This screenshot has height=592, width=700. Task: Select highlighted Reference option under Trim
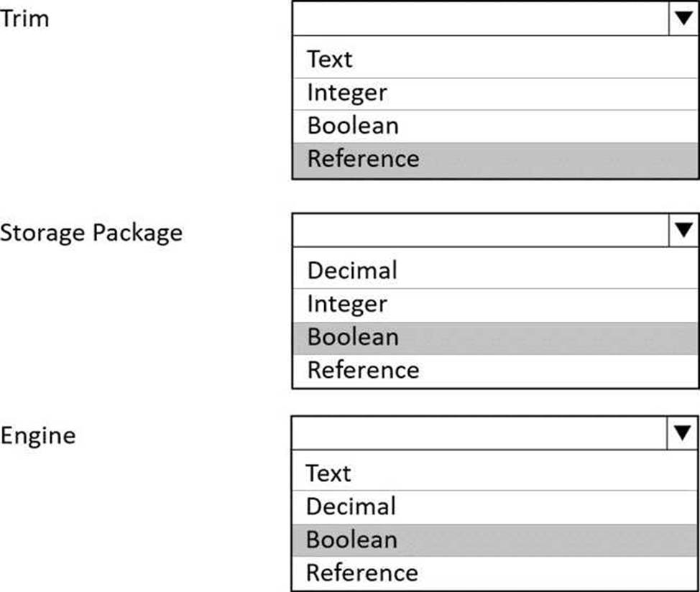363,159
